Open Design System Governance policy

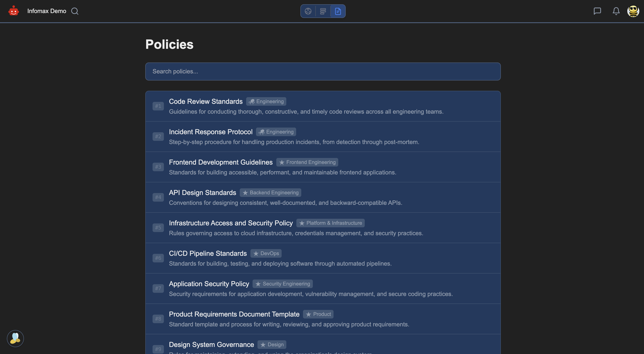pos(211,345)
